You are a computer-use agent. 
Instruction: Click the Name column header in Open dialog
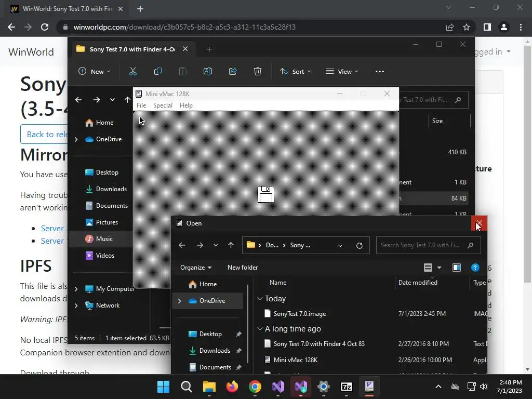(x=278, y=283)
